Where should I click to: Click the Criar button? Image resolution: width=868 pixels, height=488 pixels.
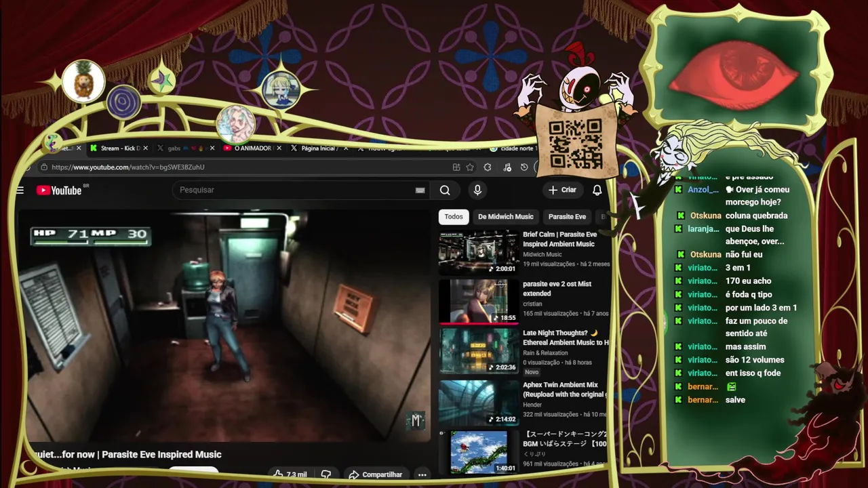[x=562, y=190]
